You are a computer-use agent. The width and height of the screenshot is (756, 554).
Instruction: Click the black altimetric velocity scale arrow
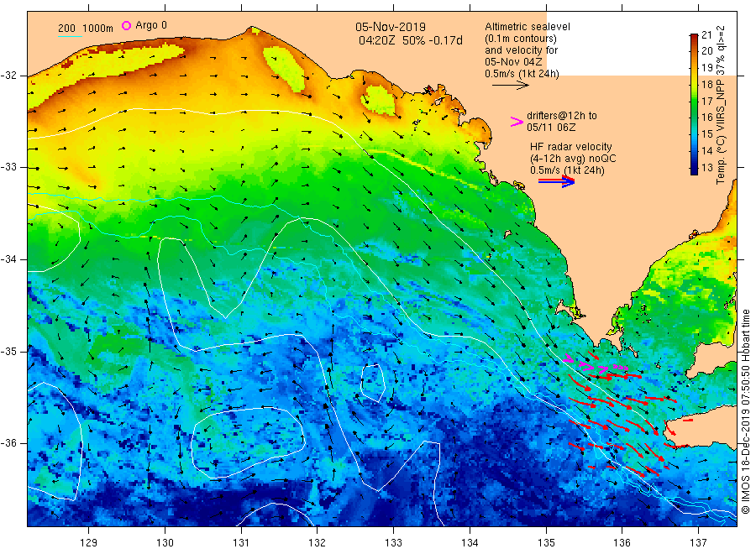(x=510, y=86)
